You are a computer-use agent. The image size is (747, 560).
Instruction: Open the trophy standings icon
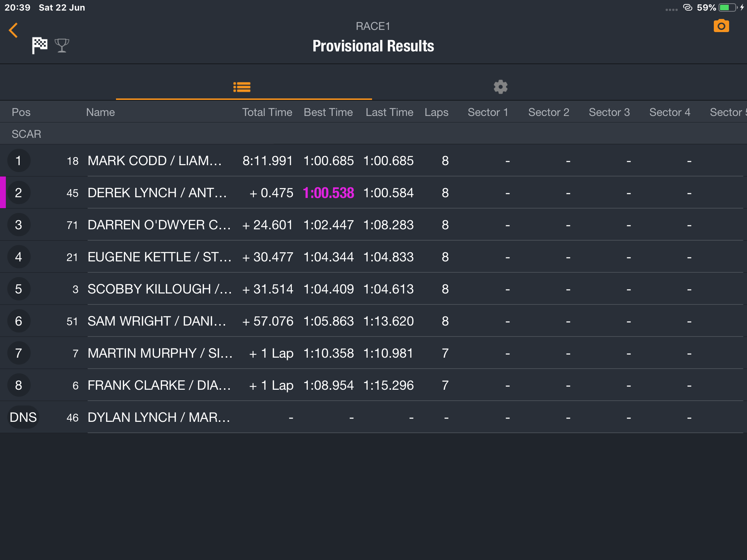[62, 46]
